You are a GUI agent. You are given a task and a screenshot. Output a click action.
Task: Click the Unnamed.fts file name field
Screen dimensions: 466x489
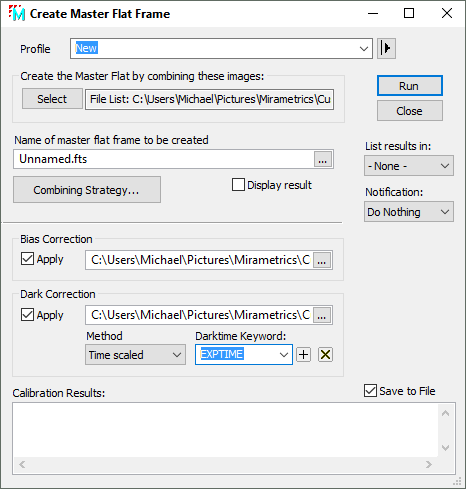163,159
